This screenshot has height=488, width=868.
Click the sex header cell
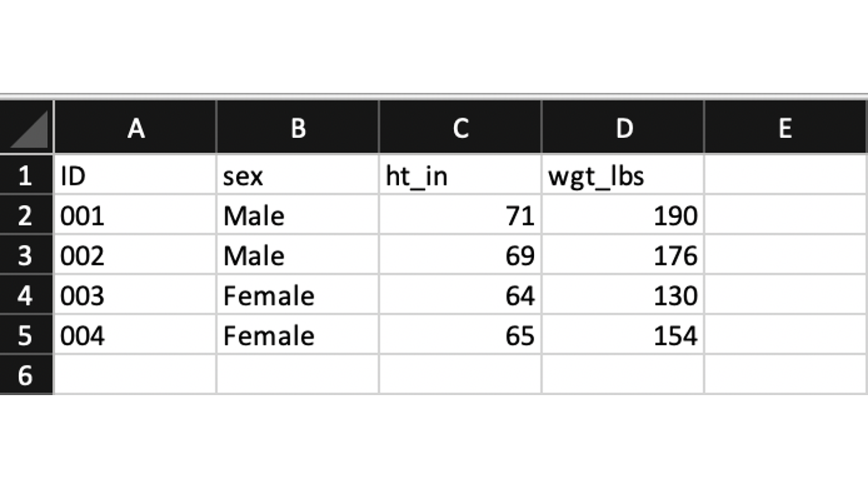(x=298, y=175)
